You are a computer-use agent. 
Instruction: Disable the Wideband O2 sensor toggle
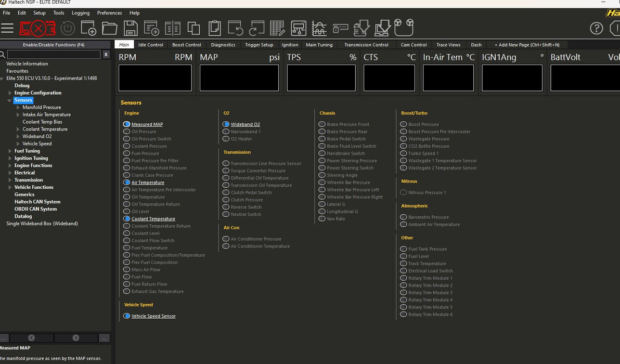pyautogui.click(x=226, y=124)
